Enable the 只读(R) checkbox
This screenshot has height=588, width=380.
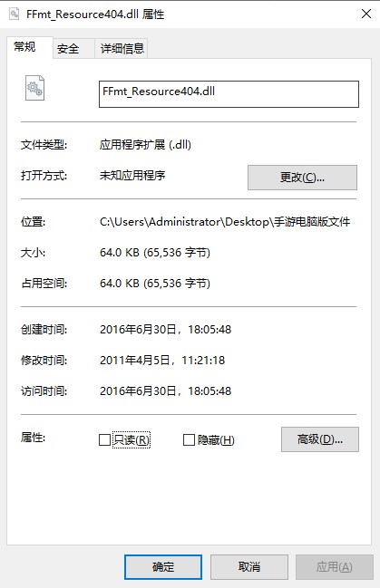[x=104, y=439]
